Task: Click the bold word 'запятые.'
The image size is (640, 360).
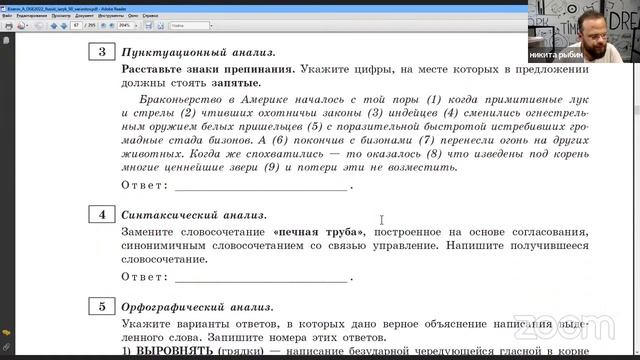Action: (236, 83)
